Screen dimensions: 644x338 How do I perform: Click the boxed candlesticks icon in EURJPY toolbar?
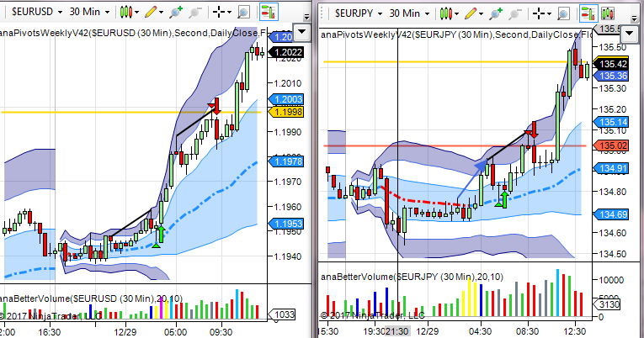coord(608,13)
